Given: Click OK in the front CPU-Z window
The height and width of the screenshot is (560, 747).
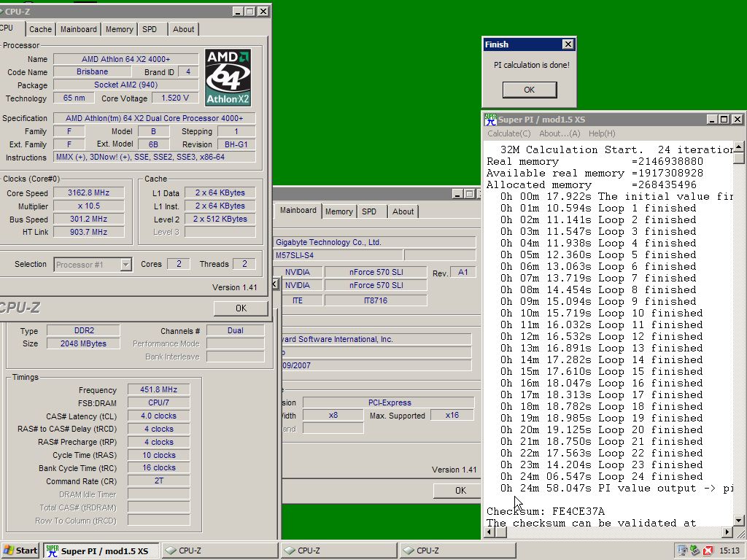Looking at the screenshot, I should tap(241, 308).
